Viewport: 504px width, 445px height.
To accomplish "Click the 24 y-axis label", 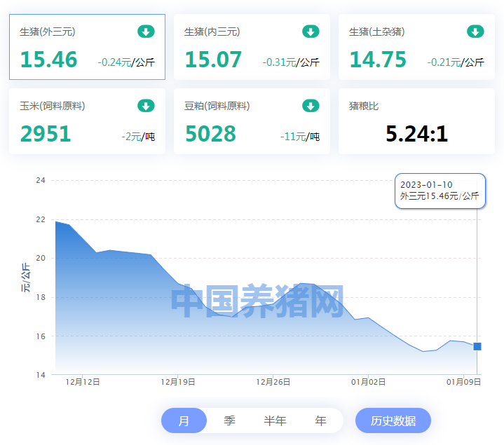I will (41, 180).
